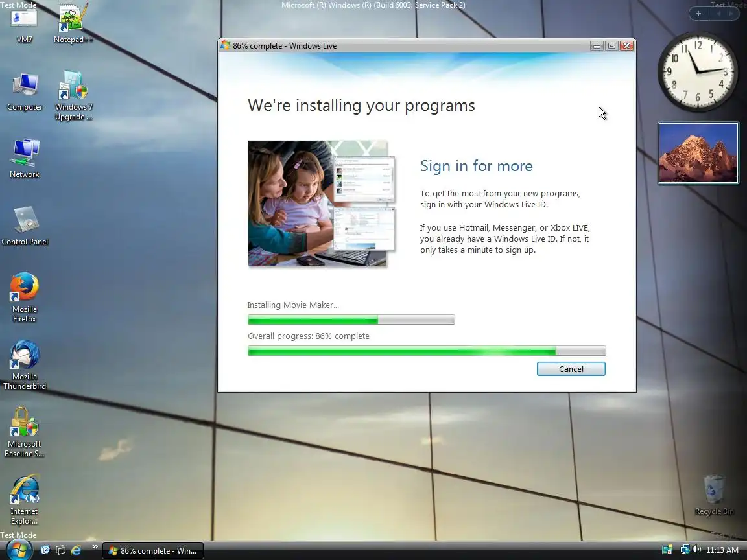This screenshot has height=560, width=747.
Task: Launch Internet Explorer from Quick Launch
Action: point(75,550)
